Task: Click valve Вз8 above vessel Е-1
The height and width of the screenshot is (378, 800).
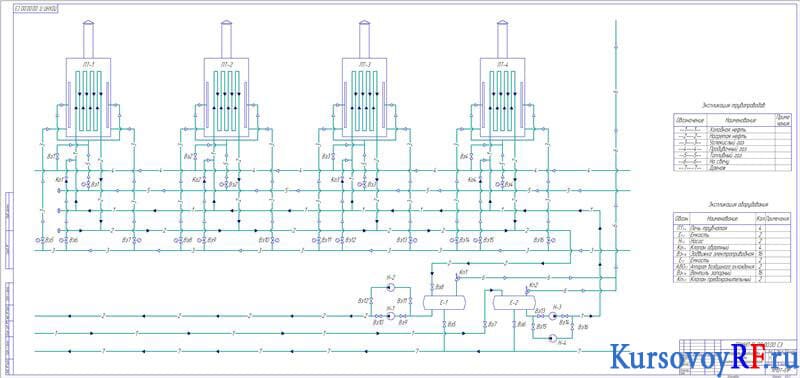Action: 432,287
